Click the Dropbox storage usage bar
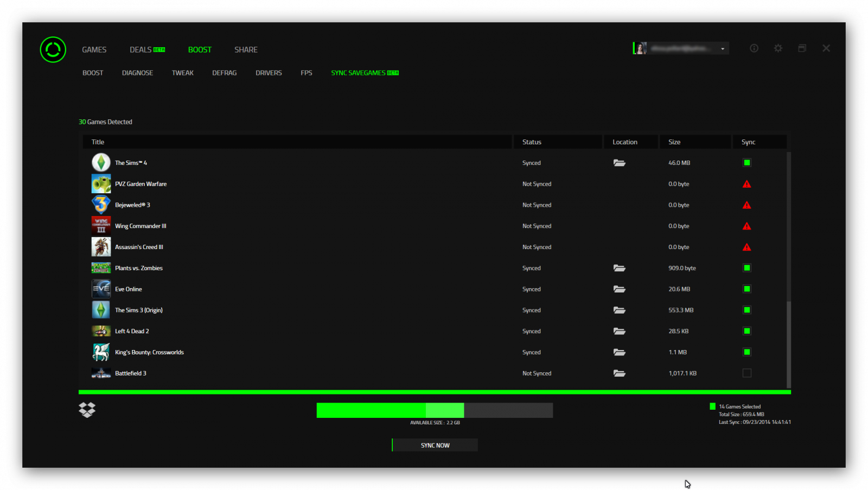This screenshot has width=868, height=490. click(435, 410)
